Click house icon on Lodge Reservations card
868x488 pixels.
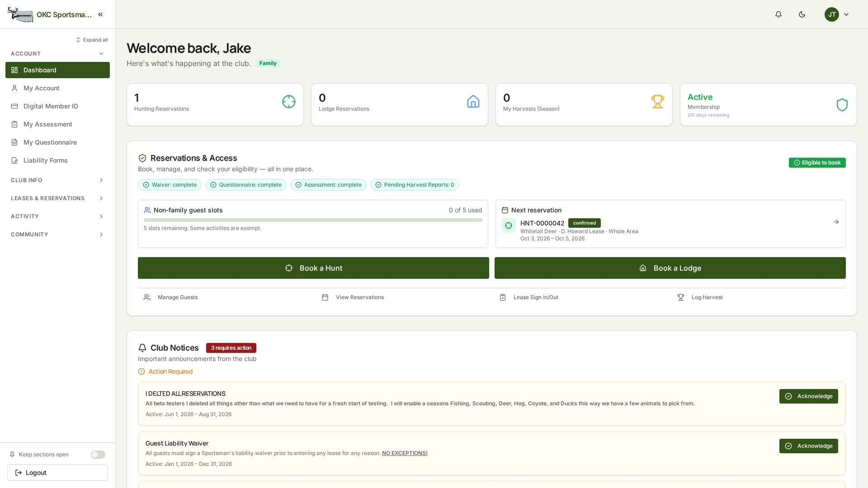473,102
